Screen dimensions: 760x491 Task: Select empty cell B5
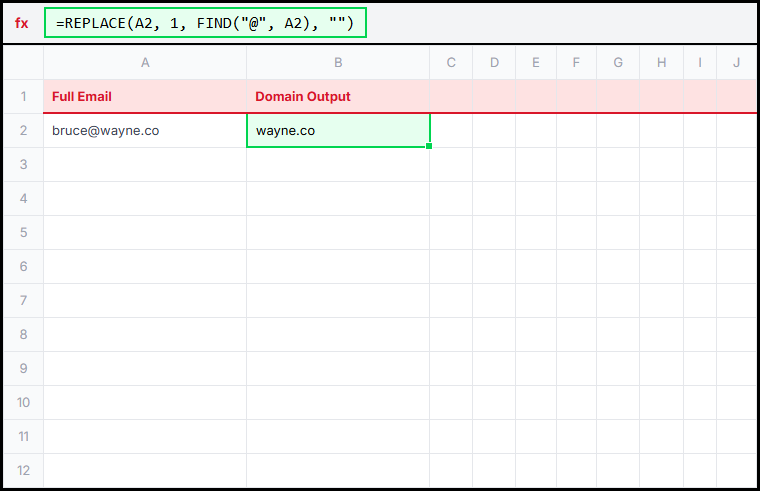(x=338, y=232)
